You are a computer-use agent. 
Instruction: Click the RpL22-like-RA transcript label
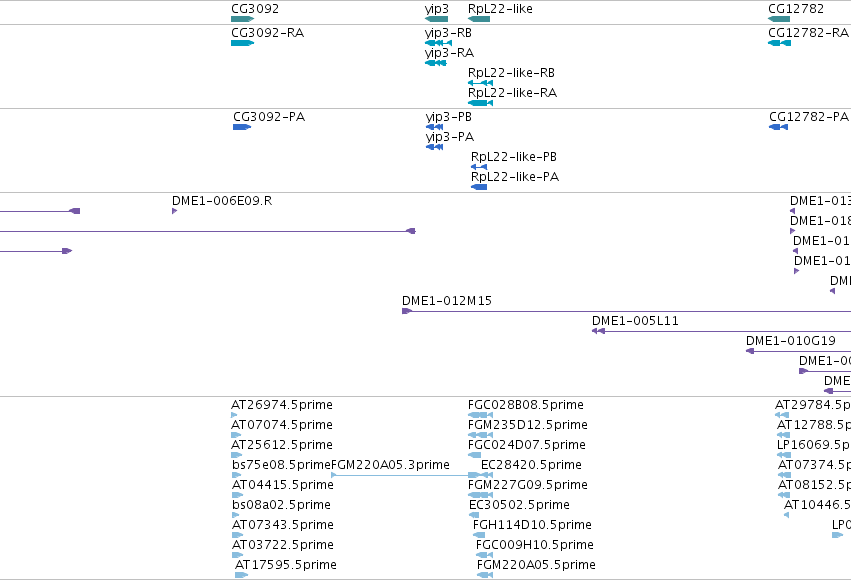tap(512, 93)
